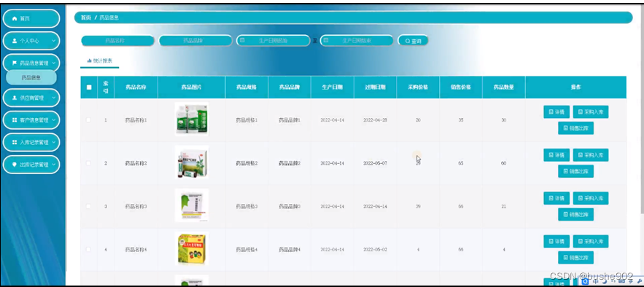Click the 药品品牌 column header
The height and width of the screenshot is (287, 644).
tap(290, 87)
